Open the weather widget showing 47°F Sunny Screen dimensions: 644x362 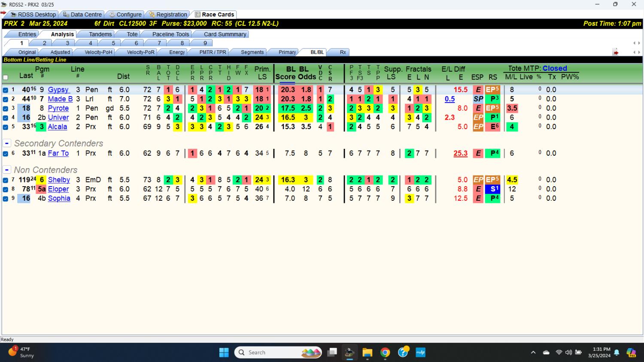pyautogui.click(x=21, y=352)
